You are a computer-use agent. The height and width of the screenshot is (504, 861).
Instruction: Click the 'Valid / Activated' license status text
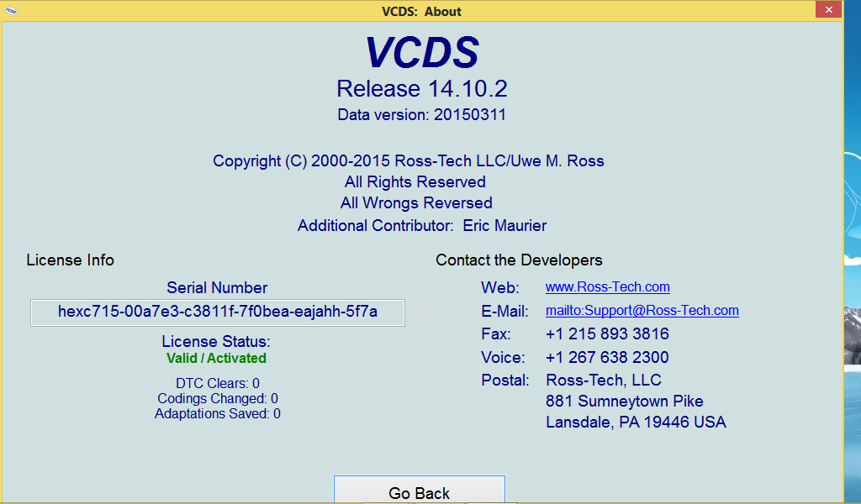coord(216,358)
